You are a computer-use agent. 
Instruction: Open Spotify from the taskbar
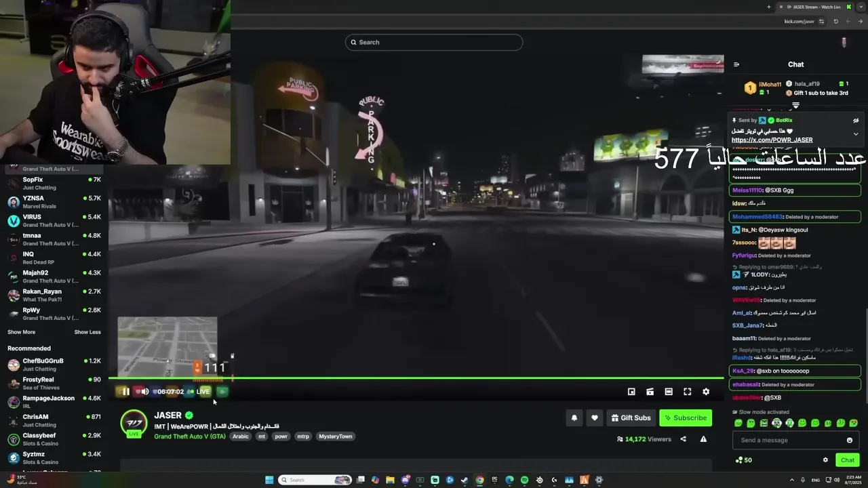pyautogui.click(x=524, y=480)
